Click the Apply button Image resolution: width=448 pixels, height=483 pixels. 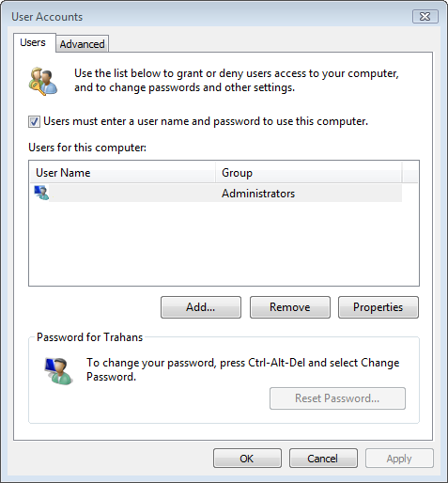399,459
